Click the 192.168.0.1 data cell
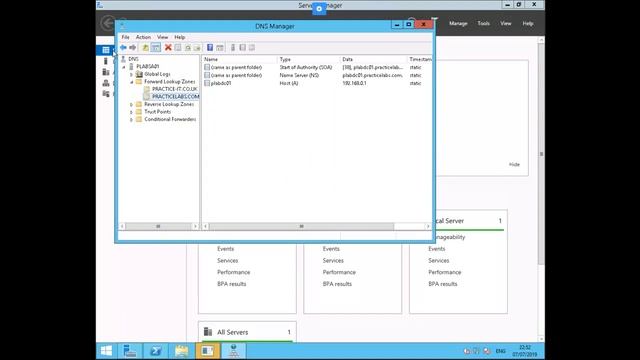640x360 pixels. point(354,83)
